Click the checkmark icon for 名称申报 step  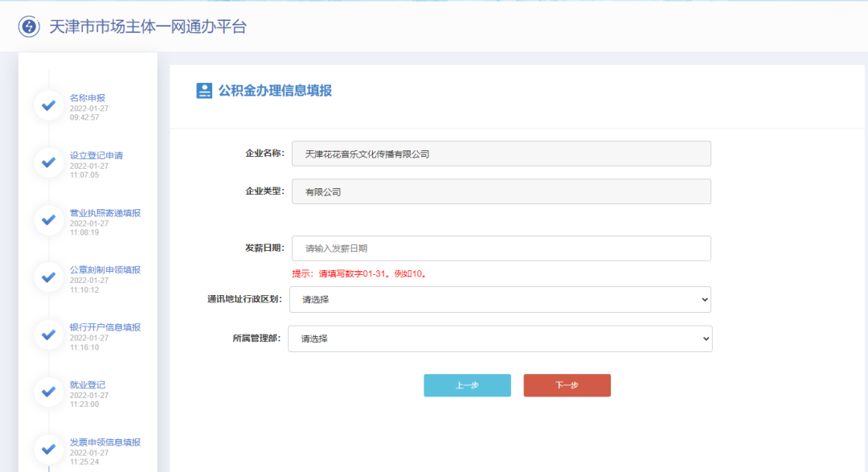click(x=48, y=105)
